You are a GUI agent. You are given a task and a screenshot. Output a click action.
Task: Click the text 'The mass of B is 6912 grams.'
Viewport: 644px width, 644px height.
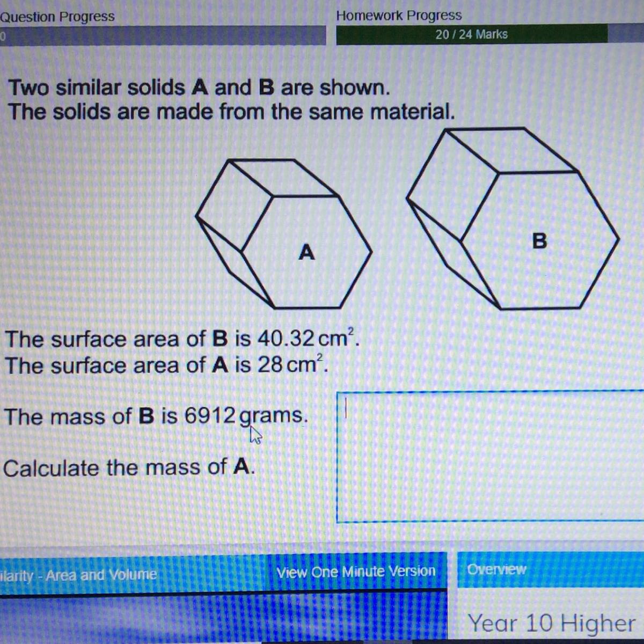click(156, 416)
